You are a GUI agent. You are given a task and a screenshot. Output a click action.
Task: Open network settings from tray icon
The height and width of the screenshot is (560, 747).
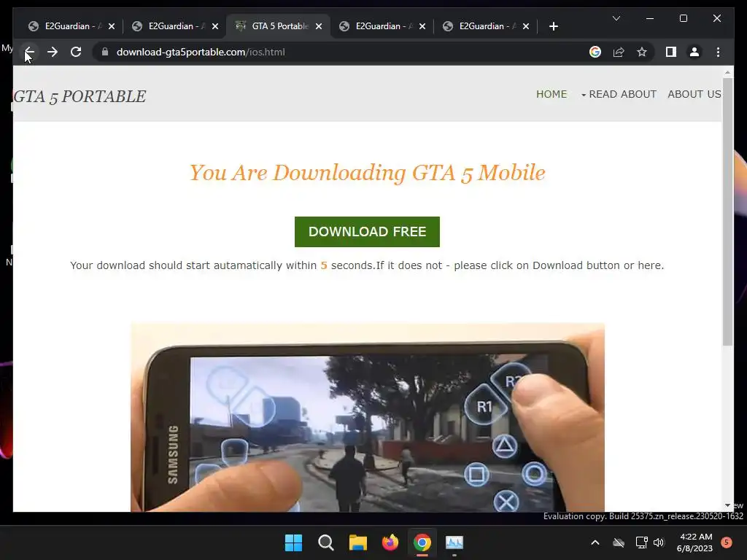(x=641, y=542)
